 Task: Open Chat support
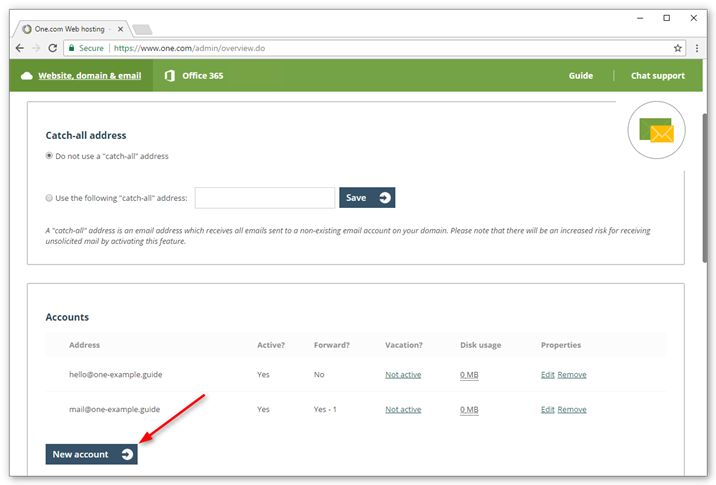click(658, 76)
